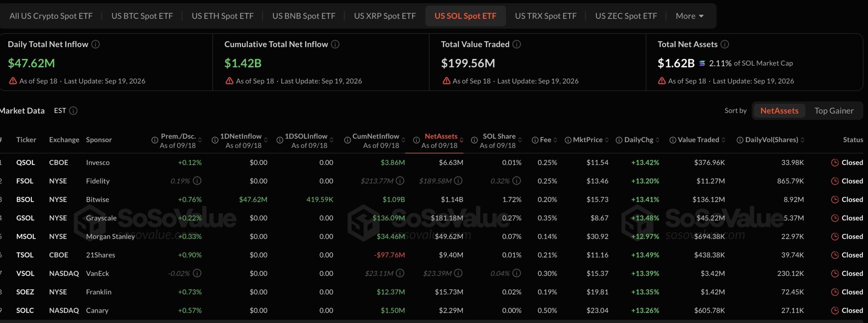This screenshot has height=323, width=868.
Task: Open info icon beside Daily Total Net Inflow
Action: pos(96,44)
